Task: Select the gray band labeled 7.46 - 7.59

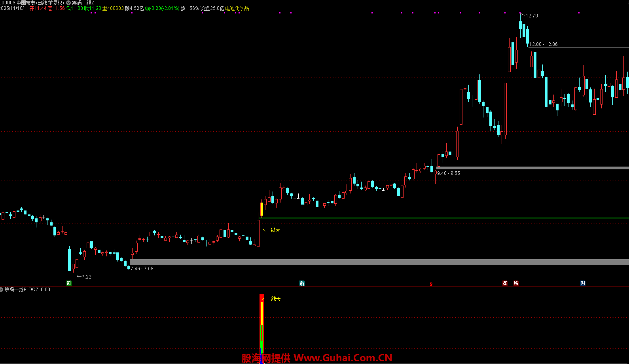Action: click(356, 262)
